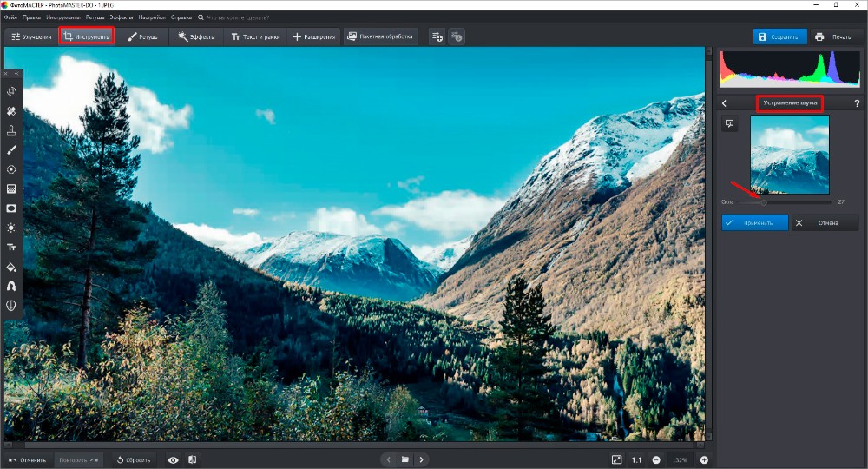
Task: Select the radial filter tool
Action: (11, 169)
